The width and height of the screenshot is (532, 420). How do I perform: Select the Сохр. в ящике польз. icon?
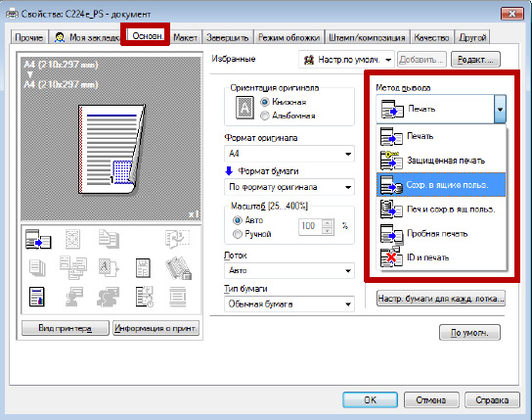pyautogui.click(x=391, y=185)
